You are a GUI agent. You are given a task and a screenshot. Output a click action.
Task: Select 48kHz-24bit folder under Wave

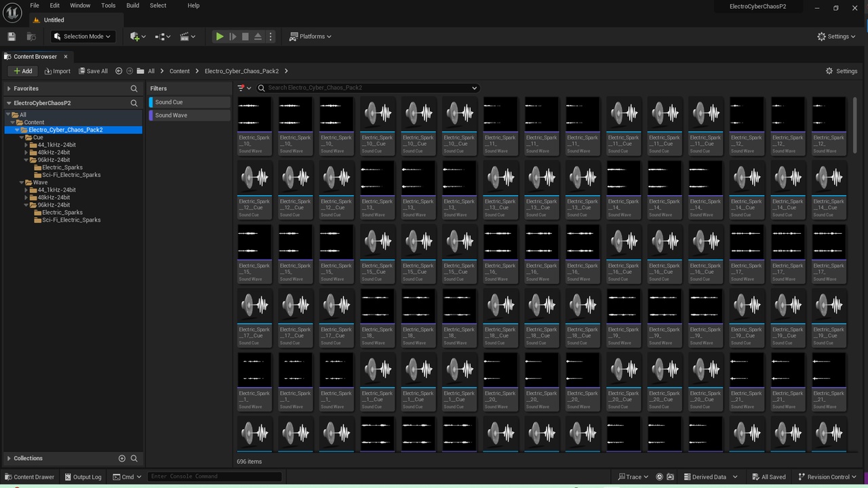pos(54,197)
